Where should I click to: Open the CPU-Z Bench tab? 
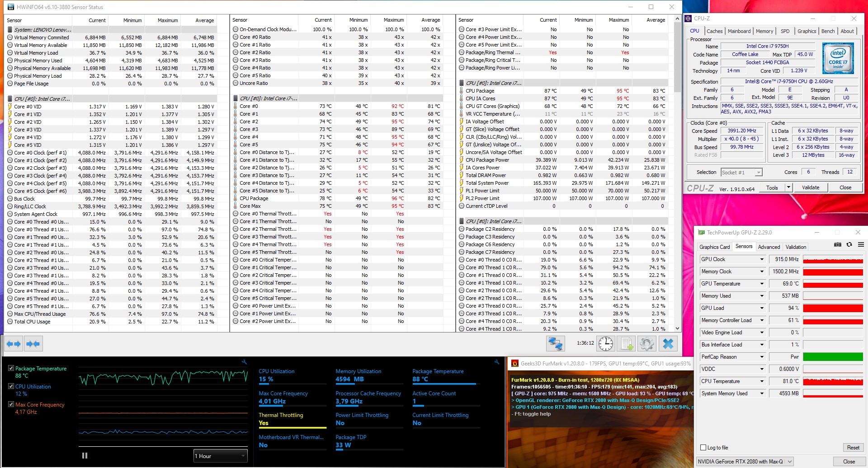click(x=828, y=31)
